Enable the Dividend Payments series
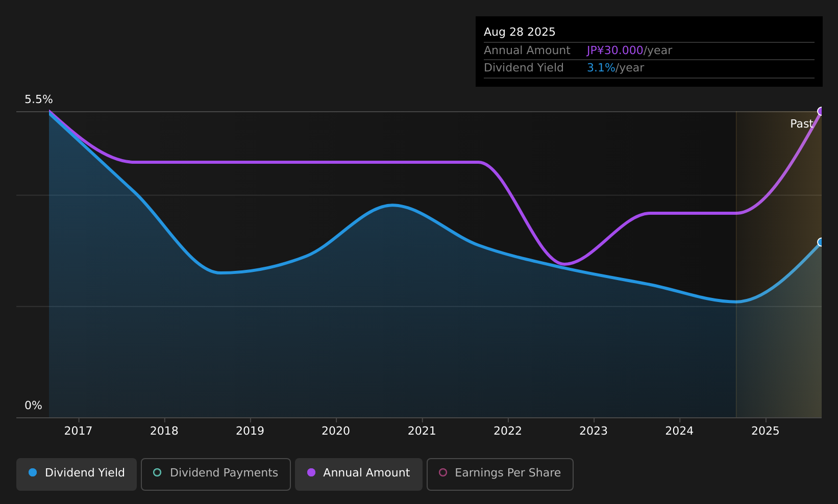This screenshot has width=838, height=504. [216, 474]
